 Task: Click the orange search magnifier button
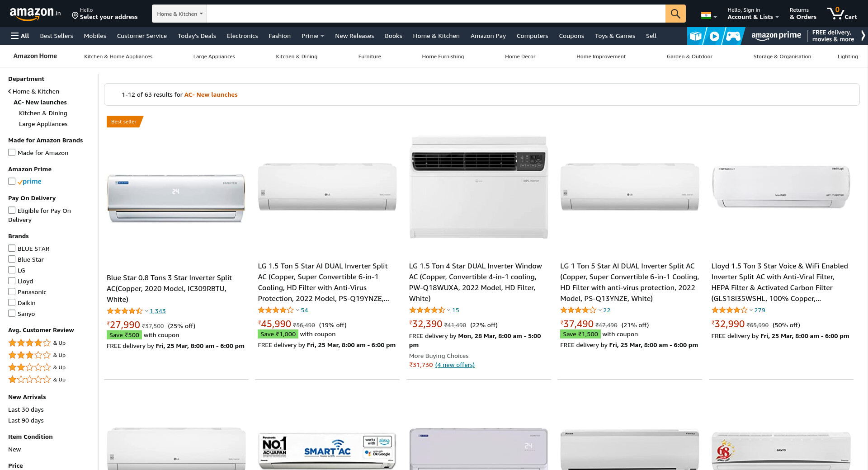pos(675,14)
